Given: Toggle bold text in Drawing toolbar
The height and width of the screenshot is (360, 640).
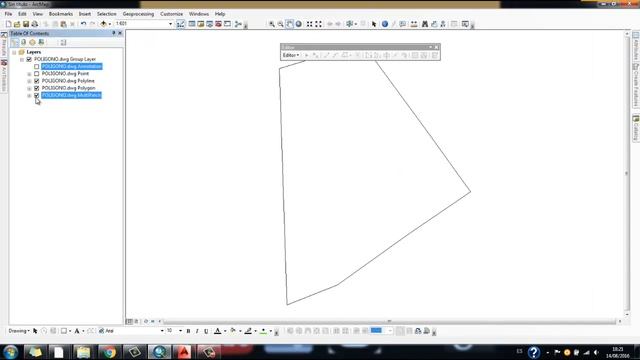Looking at the screenshot, I should coord(188,331).
